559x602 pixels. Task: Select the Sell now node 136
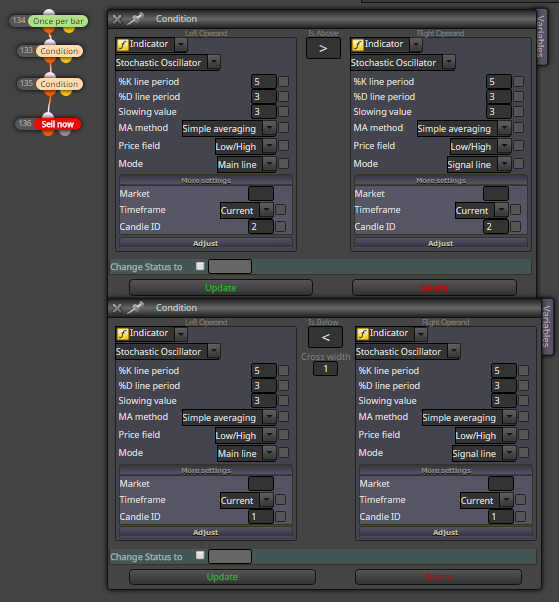(58, 124)
